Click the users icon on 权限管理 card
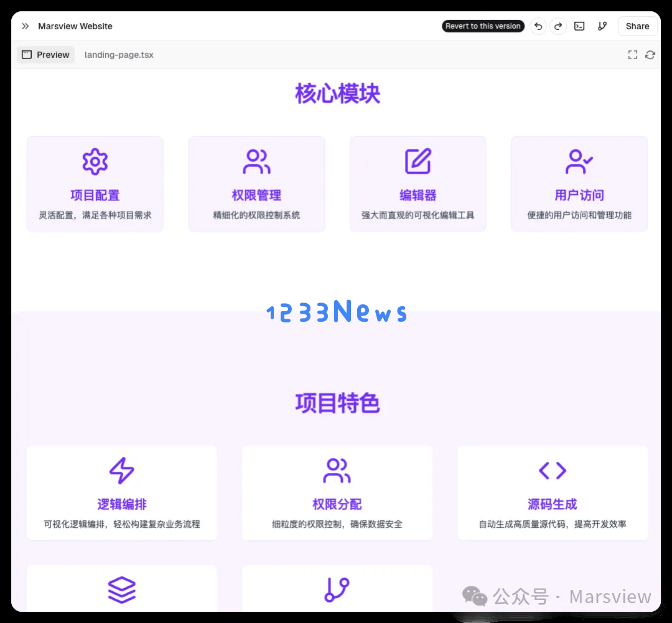The image size is (672, 623). click(256, 162)
